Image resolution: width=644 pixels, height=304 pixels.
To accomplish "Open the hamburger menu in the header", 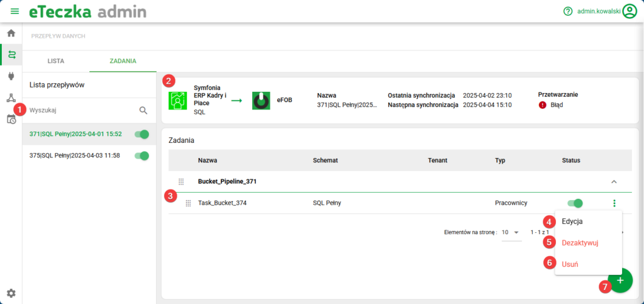I will [x=14, y=11].
